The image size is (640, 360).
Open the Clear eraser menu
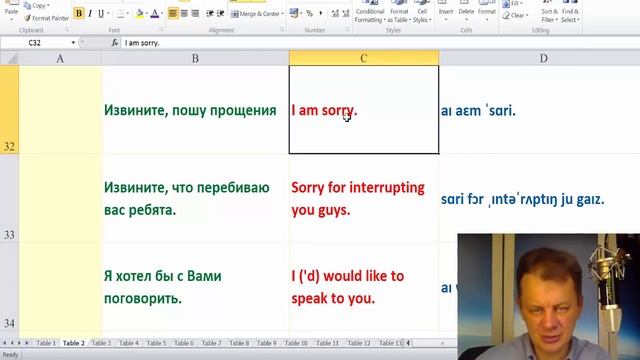[x=515, y=16]
